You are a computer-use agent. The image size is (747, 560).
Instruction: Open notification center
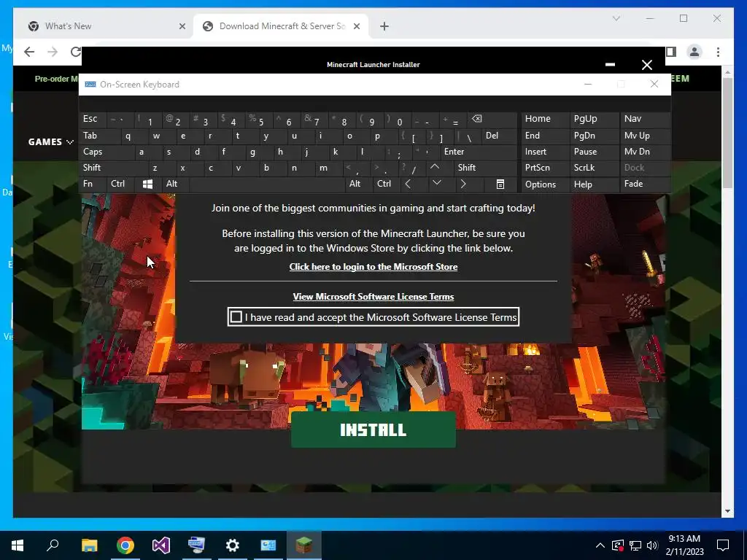723,545
